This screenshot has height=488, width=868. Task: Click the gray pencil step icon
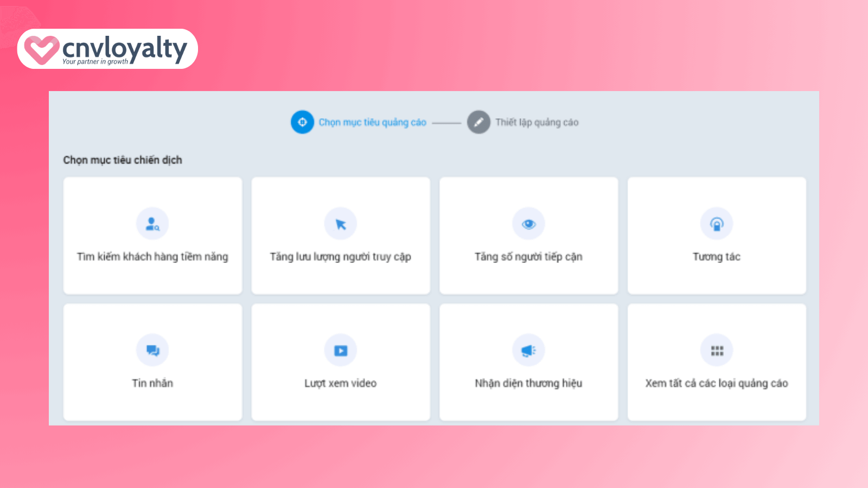pos(478,122)
